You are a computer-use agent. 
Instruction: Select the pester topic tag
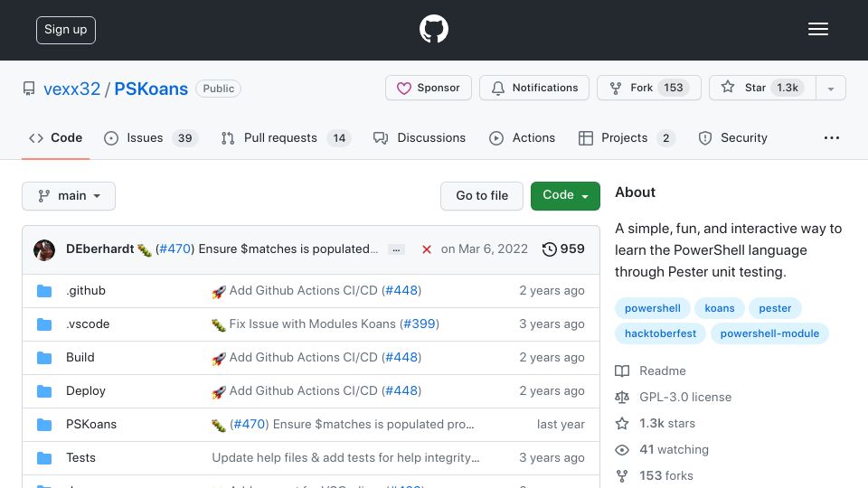775,308
